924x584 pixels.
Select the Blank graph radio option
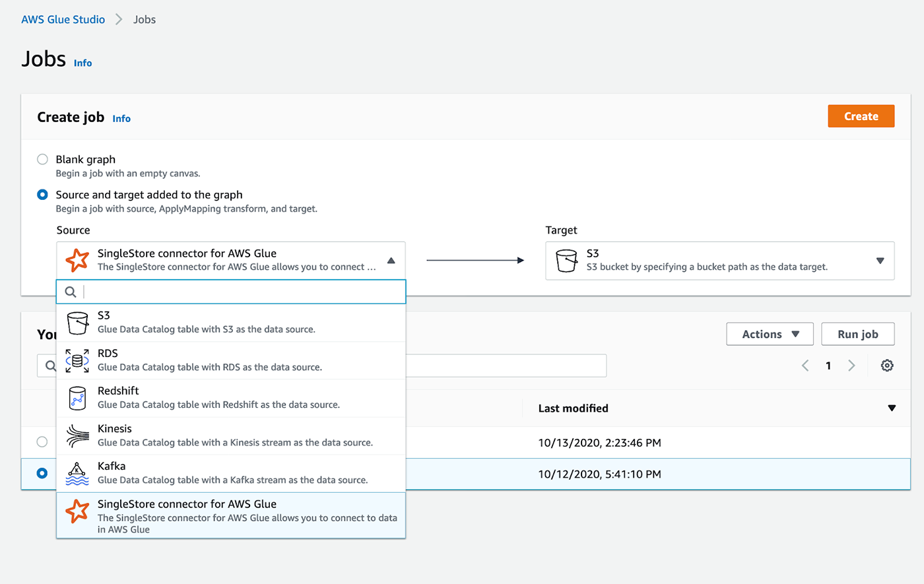pos(42,159)
